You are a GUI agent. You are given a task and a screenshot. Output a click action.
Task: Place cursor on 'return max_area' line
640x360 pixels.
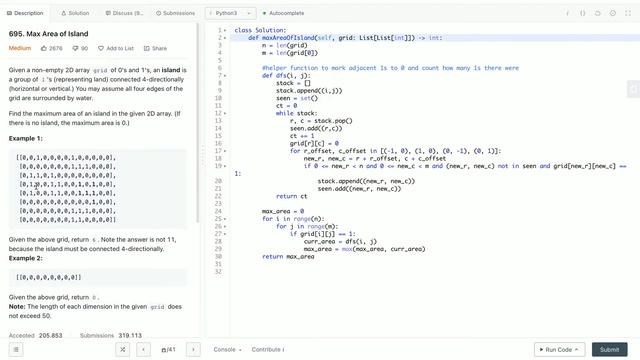(288, 256)
